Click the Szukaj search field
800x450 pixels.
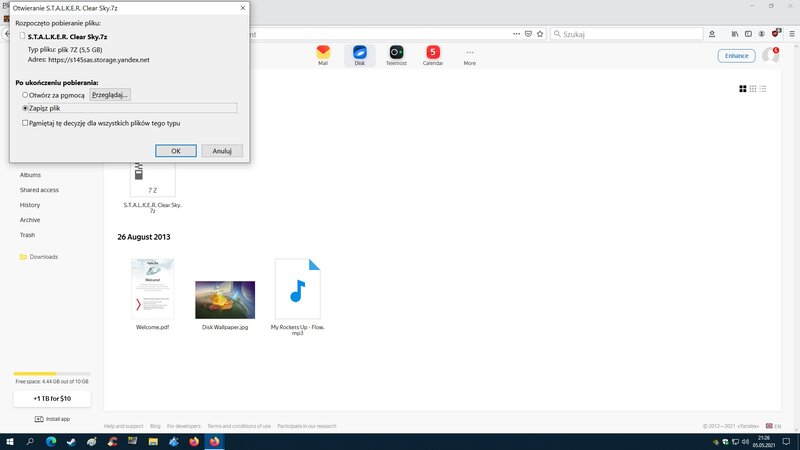tap(627, 34)
